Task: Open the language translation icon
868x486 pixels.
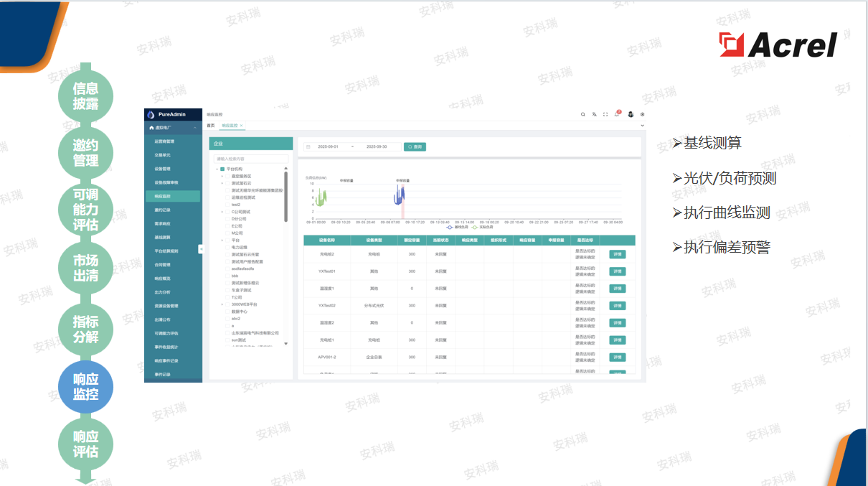Action: (594, 114)
